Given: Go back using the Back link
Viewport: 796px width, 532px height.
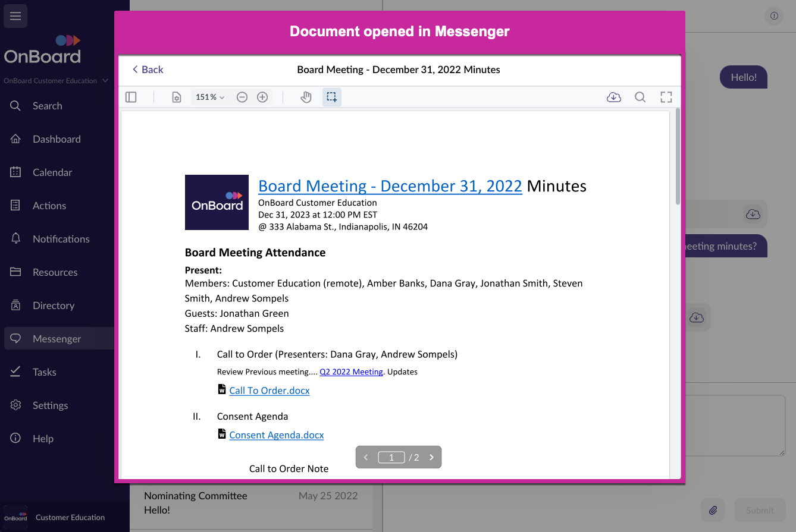Looking at the screenshot, I should click(x=148, y=70).
